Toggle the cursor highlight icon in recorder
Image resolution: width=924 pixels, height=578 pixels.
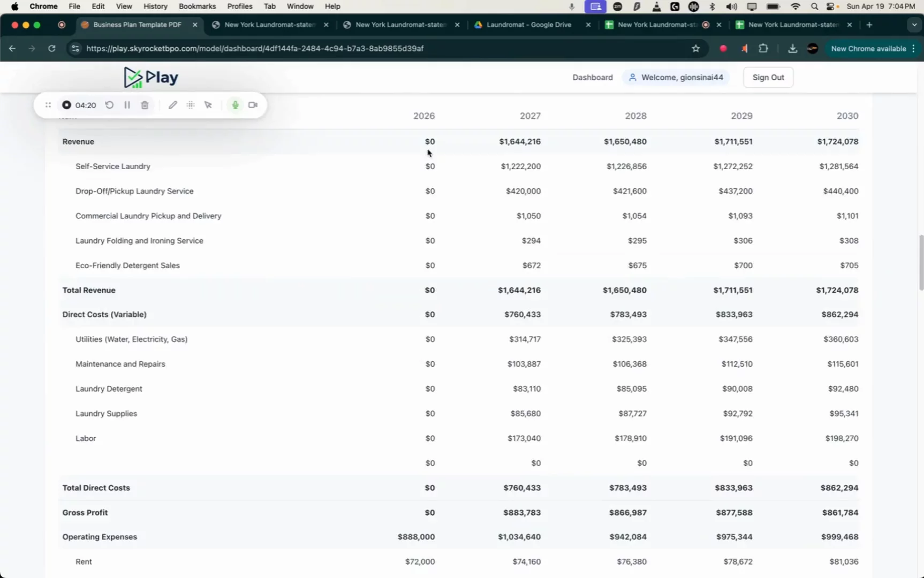(208, 105)
